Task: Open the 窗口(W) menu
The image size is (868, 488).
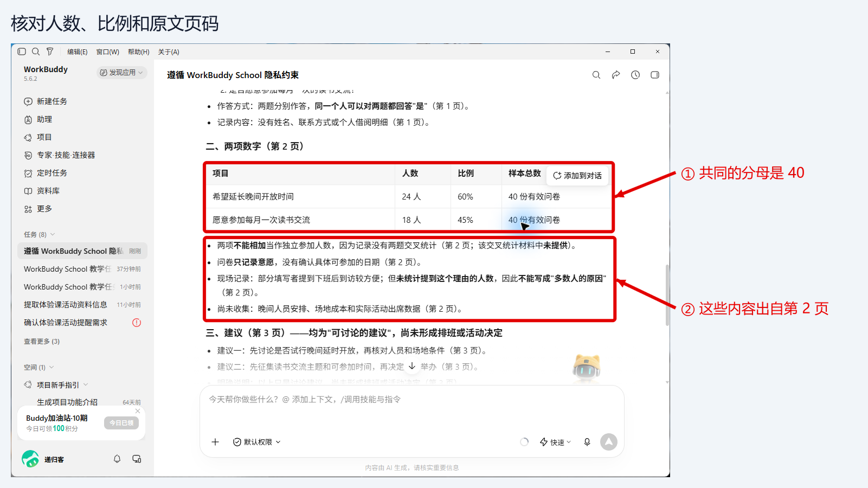Action: point(108,52)
